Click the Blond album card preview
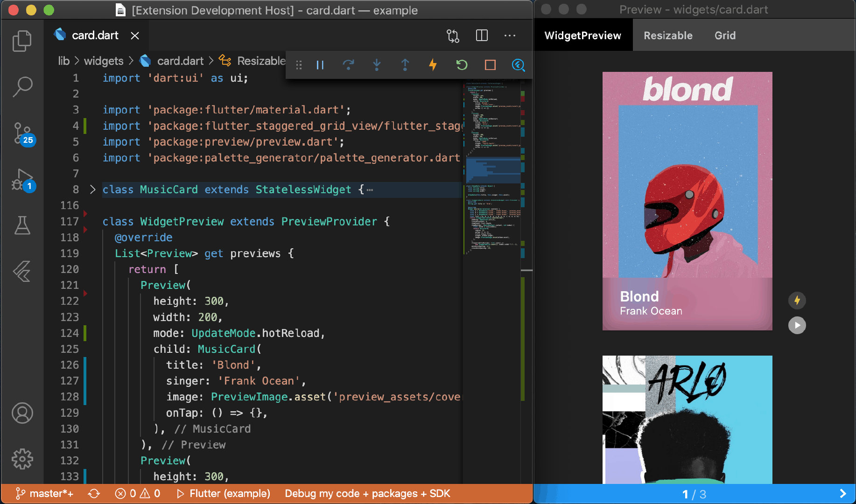Image resolution: width=856 pixels, height=504 pixels. pyautogui.click(x=687, y=201)
